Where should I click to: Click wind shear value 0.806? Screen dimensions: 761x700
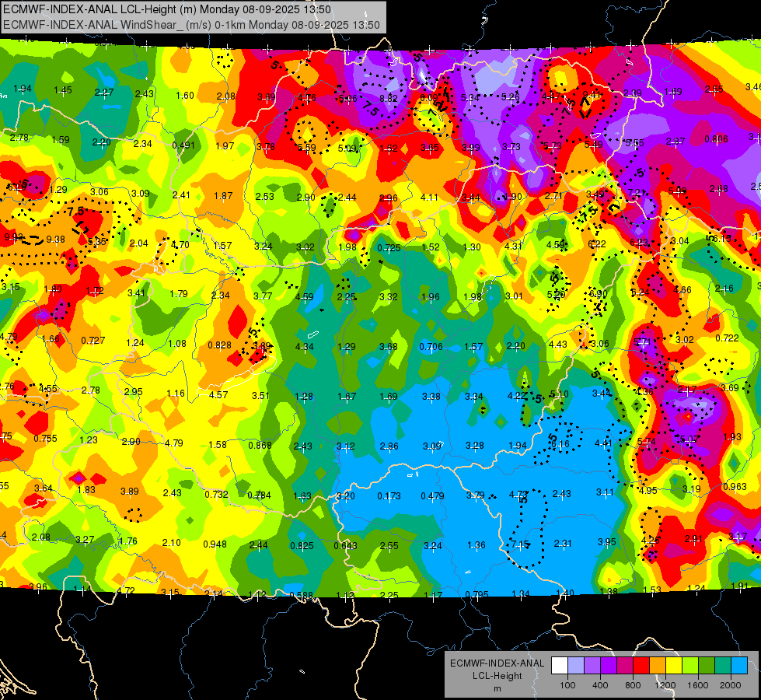click(717, 139)
